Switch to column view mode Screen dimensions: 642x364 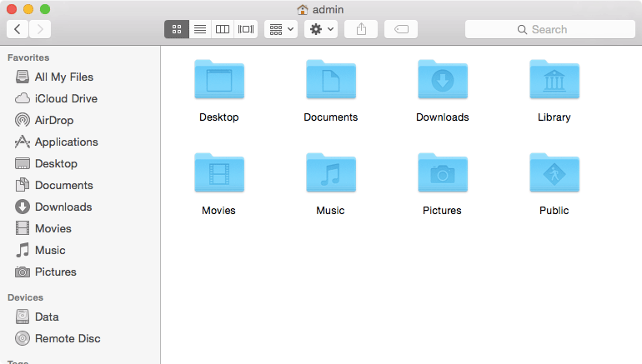click(x=223, y=29)
